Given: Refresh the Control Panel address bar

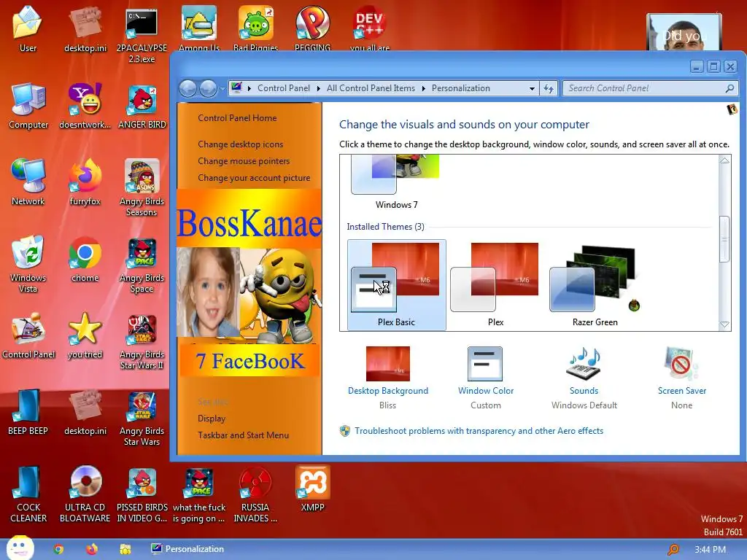Looking at the screenshot, I should point(549,88).
